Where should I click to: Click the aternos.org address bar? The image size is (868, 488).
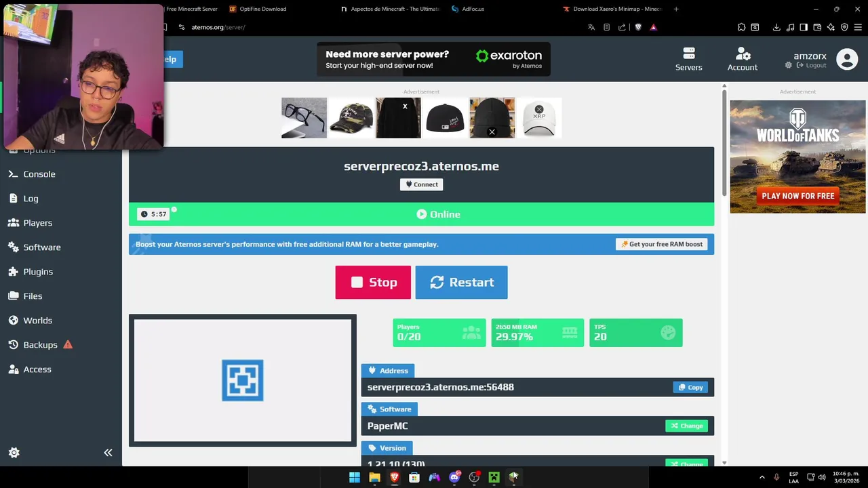coord(218,27)
